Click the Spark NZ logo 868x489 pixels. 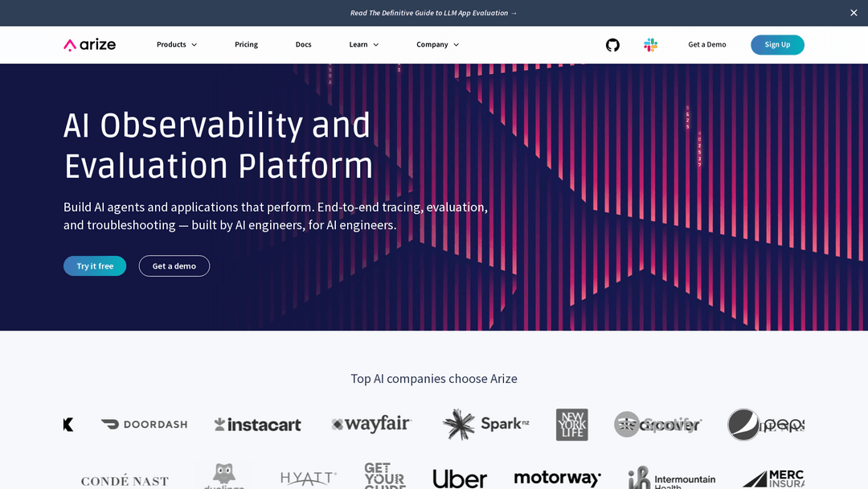click(486, 424)
